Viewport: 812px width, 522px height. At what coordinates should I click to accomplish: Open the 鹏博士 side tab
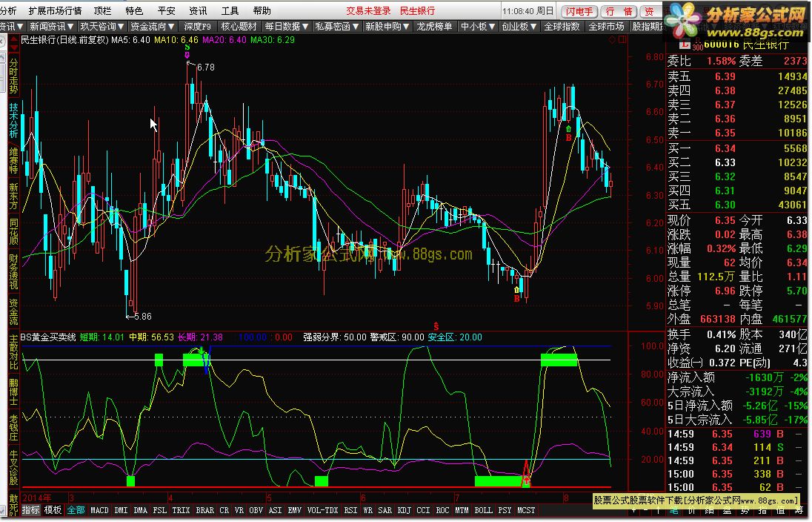(x=13, y=392)
